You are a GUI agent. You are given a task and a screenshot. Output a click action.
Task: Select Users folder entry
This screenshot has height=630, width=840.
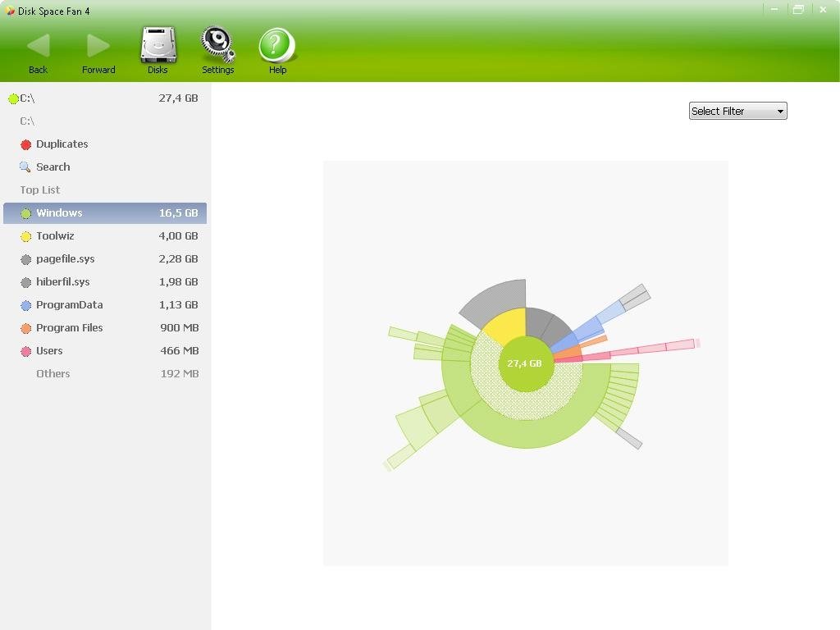(105, 351)
